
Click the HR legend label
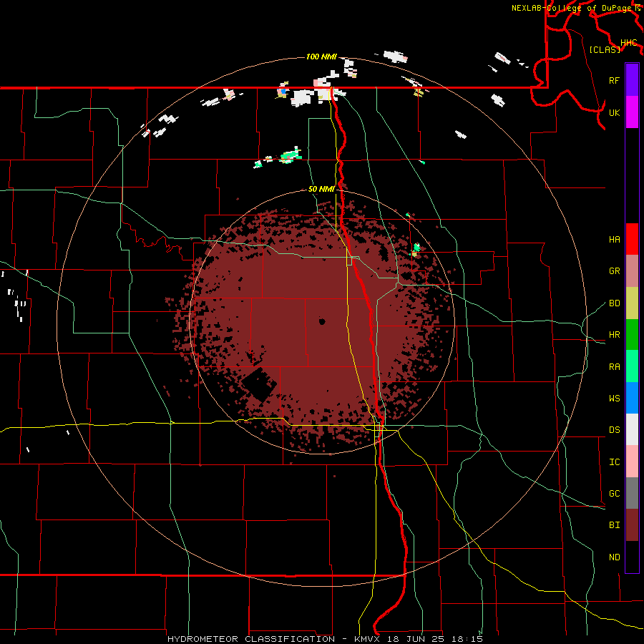(614, 335)
